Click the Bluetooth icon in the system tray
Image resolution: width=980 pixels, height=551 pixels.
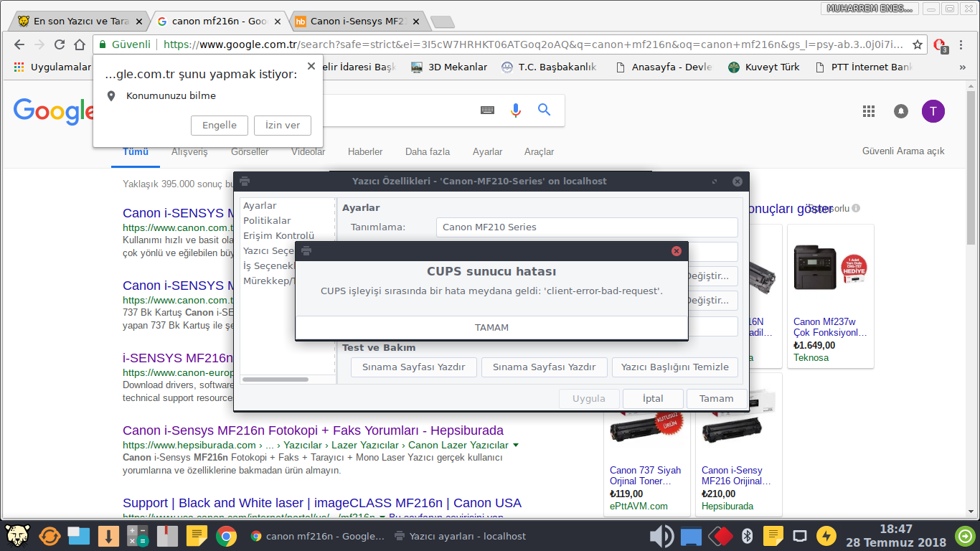coord(746,536)
